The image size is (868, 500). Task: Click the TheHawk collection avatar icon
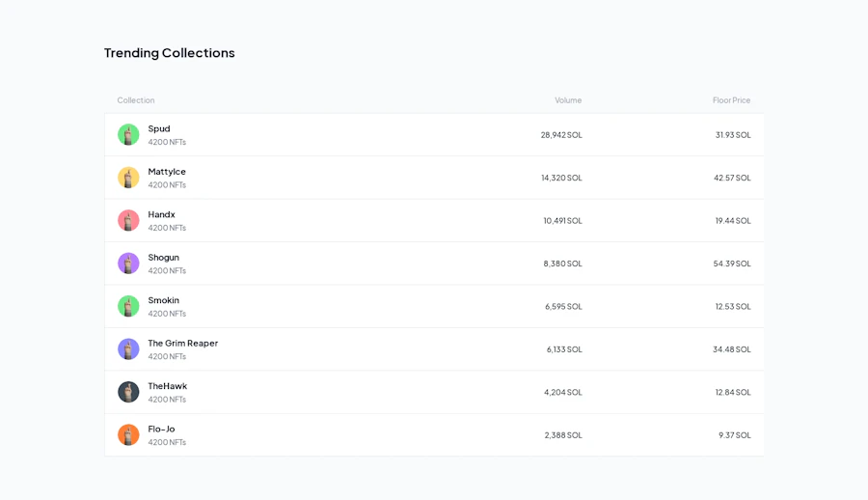[x=128, y=392]
